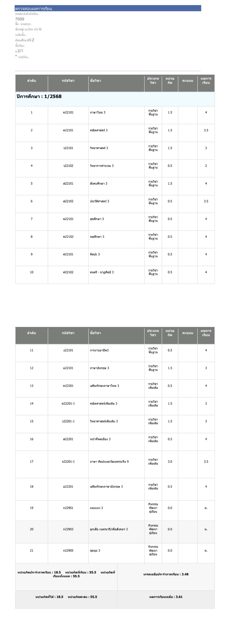228x644 pixels.
Task: Click the ตรวจสอบผลการเรียน page title bar
Action: (x=108, y=8)
